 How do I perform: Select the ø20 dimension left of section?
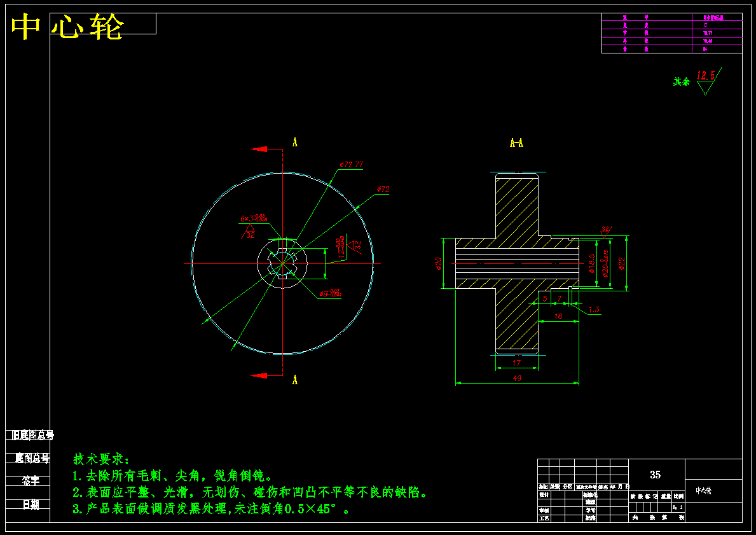[438, 263]
